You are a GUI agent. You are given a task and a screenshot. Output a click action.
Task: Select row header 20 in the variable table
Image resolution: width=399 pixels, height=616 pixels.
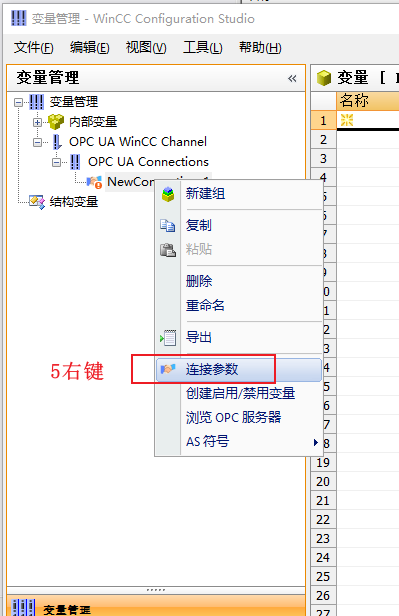pyautogui.click(x=323, y=482)
